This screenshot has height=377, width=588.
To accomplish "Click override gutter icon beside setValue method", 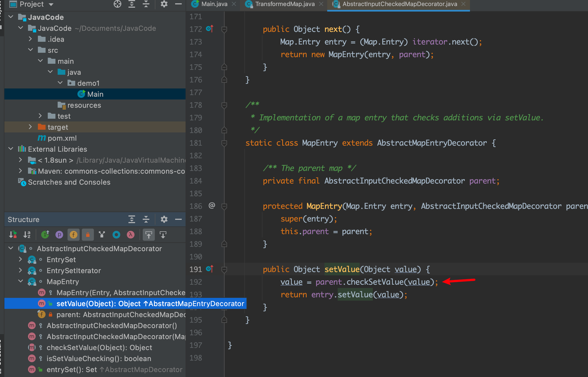I will (x=210, y=269).
